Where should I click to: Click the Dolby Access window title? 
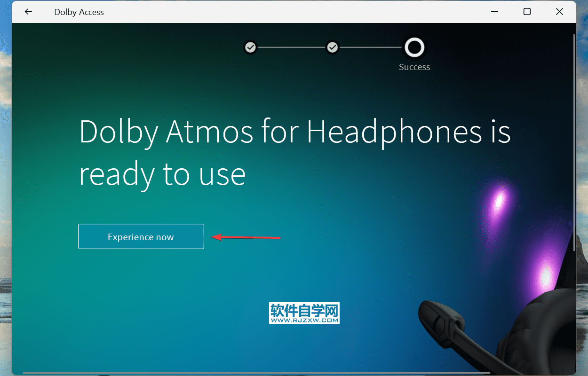(x=79, y=12)
